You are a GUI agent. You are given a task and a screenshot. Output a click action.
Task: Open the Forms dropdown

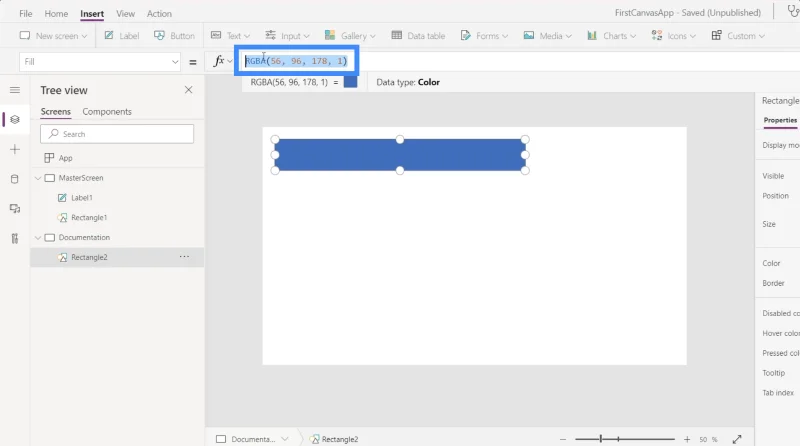[484, 36]
